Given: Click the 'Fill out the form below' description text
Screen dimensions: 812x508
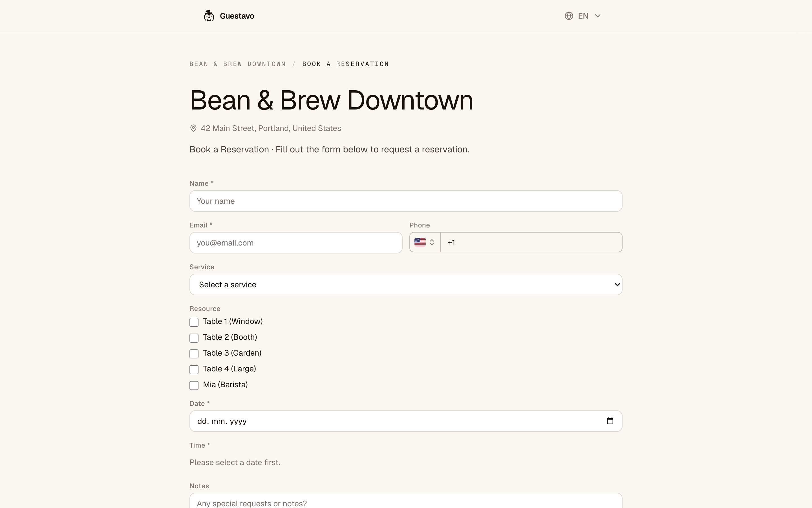Looking at the screenshot, I should coord(372,150).
